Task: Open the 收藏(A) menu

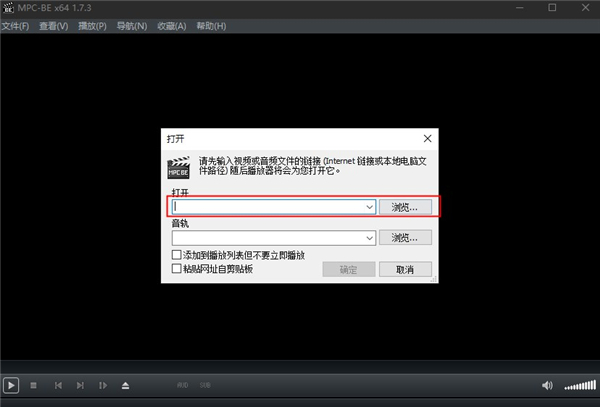Action: coord(171,26)
